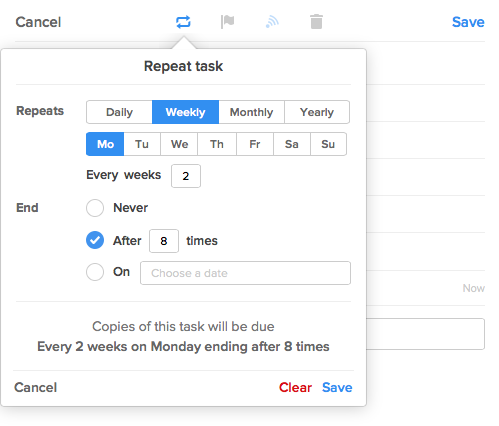The width and height of the screenshot is (499, 426).
Task: Toggle Sunday in the weekday selector
Action: (x=328, y=144)
